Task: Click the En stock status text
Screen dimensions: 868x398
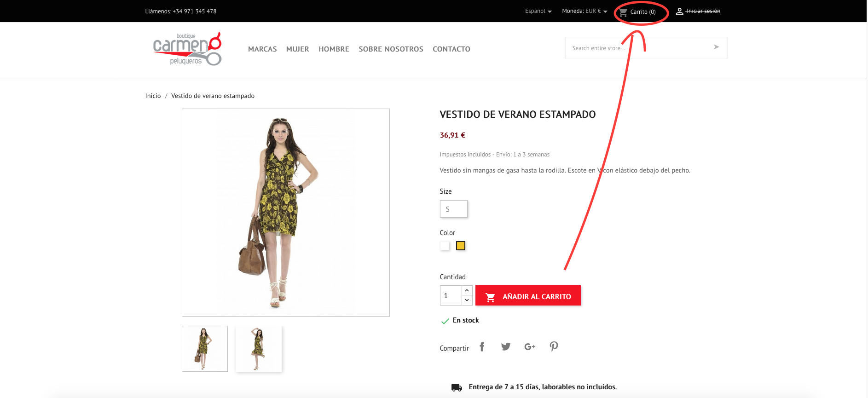Action: click(x=466, y=320)
